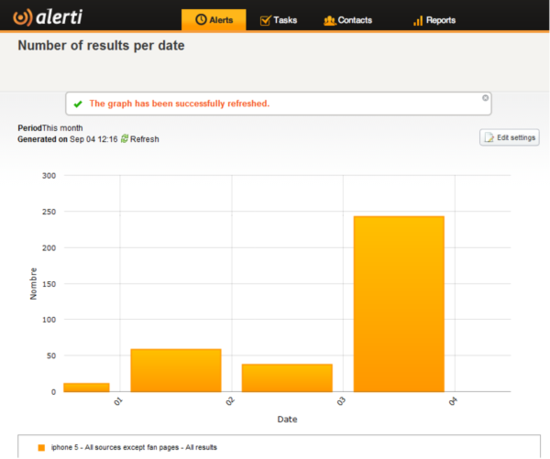Click the clock icon on Alerts tab

click(201, 20)
